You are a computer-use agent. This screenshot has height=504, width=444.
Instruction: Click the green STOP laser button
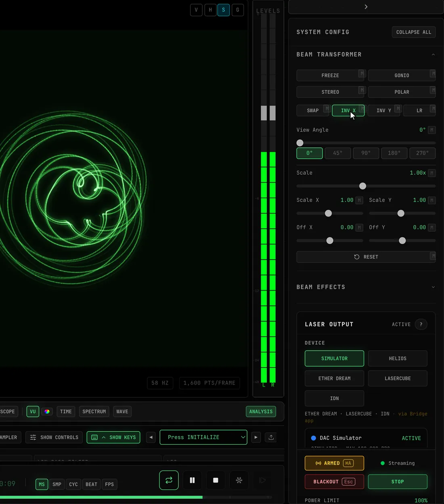398,482
